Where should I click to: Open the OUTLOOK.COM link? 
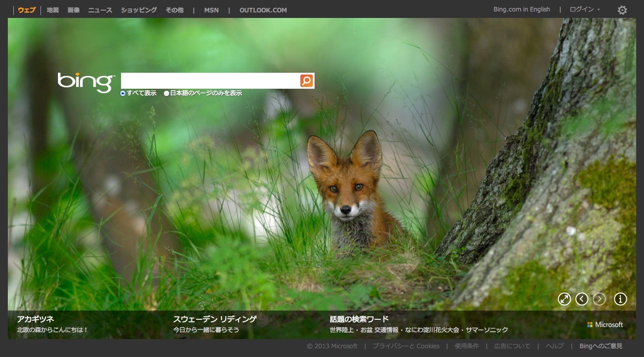[x=263, y=10]
